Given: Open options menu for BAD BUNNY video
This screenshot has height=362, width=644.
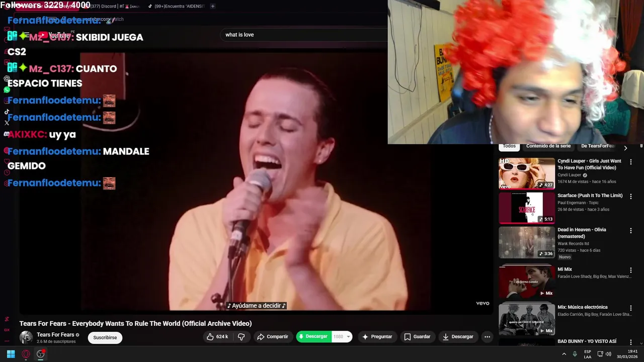Looking at the screenshot, I should pyautogui.click(x=630, y=342).
